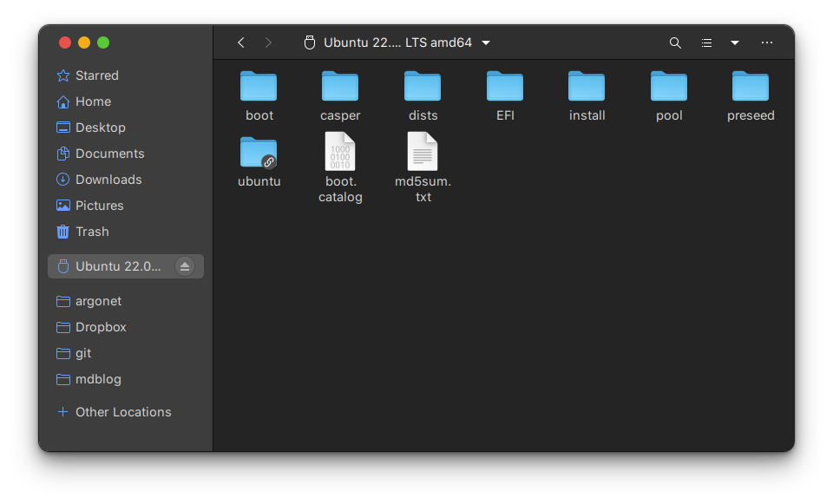The height and width of the screenshot is (504, 833).
Task: Select the boot.catalog binary file
Action: (340, 167)
